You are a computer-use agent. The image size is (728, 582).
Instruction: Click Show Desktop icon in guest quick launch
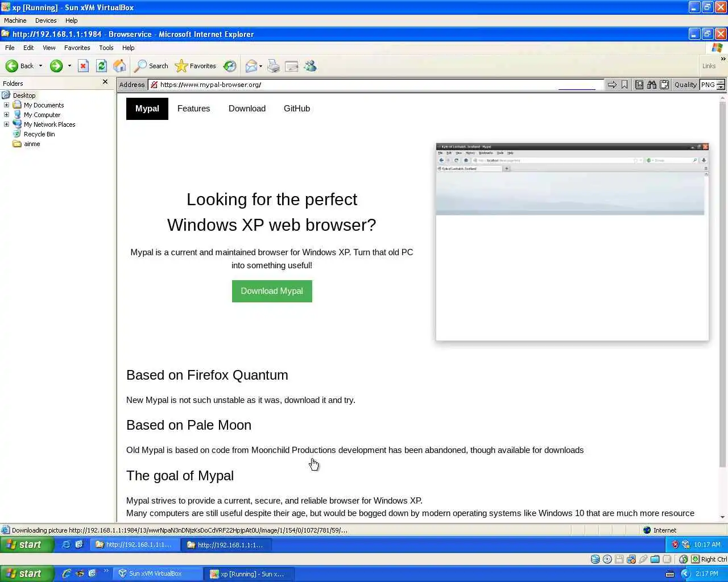(x=79, y=544)
